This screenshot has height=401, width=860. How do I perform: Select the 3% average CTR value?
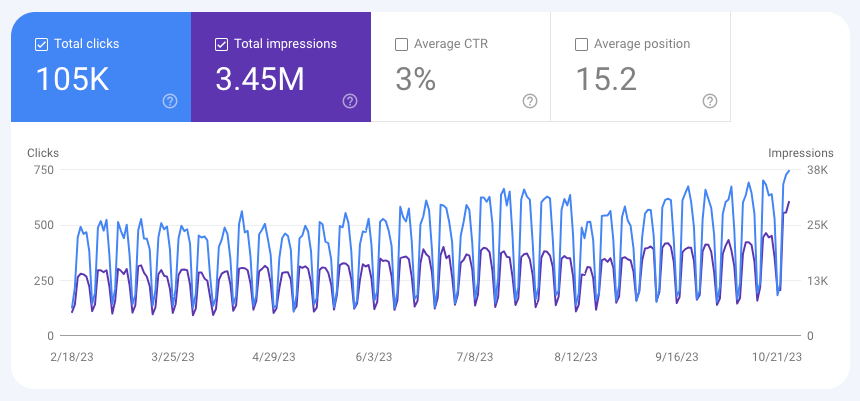pos(416,79)
